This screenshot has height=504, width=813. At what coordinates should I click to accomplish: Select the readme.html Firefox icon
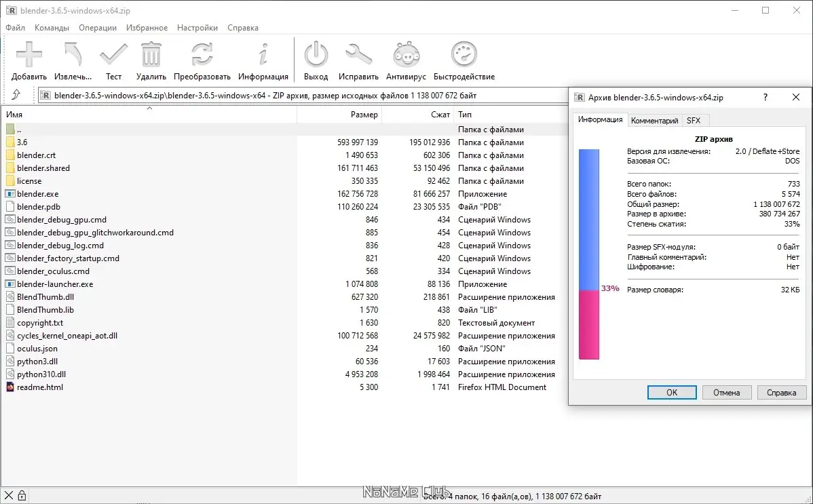(x=10, y=387)
